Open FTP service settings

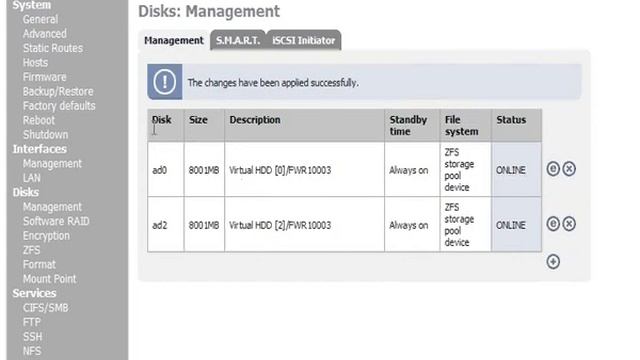tap(31, 322)
